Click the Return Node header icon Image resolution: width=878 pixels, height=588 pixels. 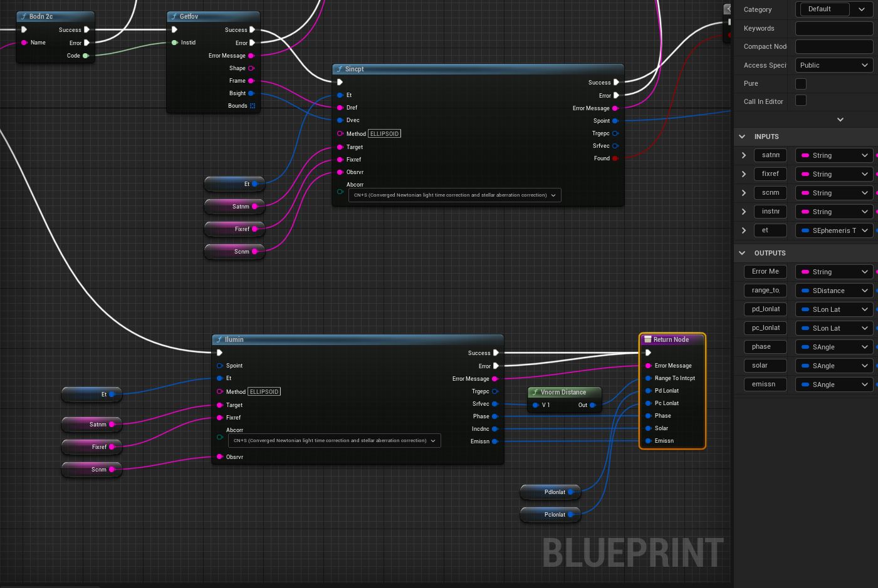click(x=648, y=339)
